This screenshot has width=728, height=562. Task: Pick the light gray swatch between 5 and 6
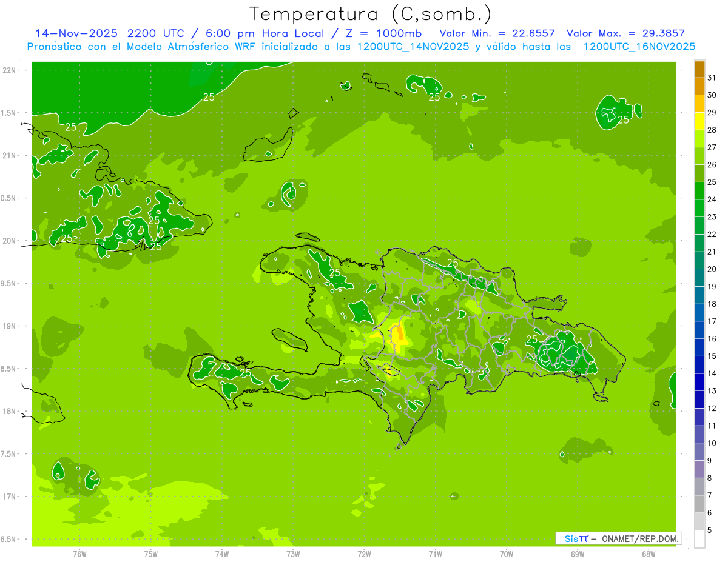[699, 521]
